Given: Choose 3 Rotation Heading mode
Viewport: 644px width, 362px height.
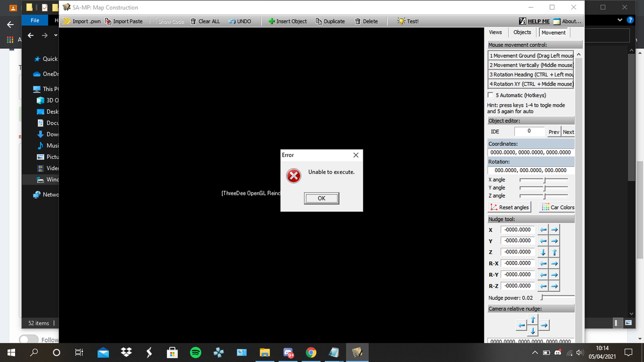Looking at the screenshot, I should 531,74.
